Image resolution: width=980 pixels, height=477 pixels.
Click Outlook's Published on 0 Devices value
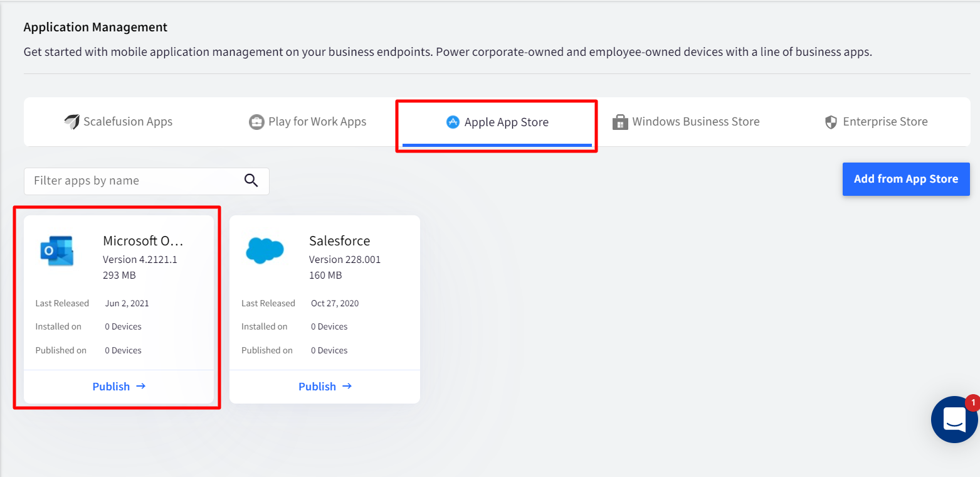[123, 350]
